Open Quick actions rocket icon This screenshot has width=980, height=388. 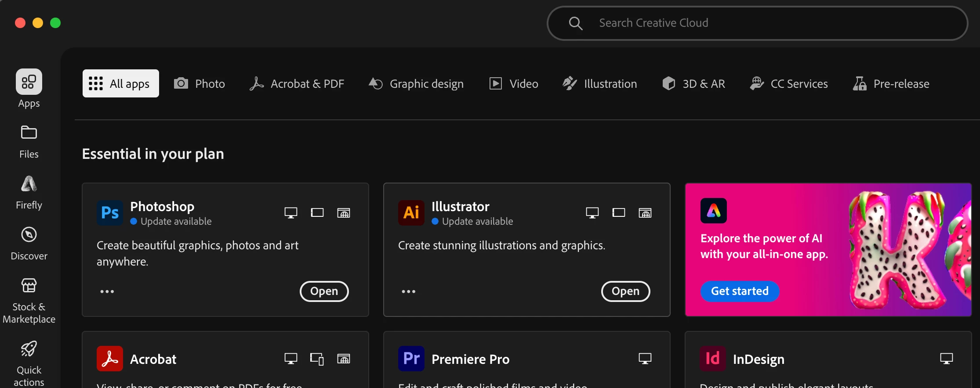tap(29, 349)
